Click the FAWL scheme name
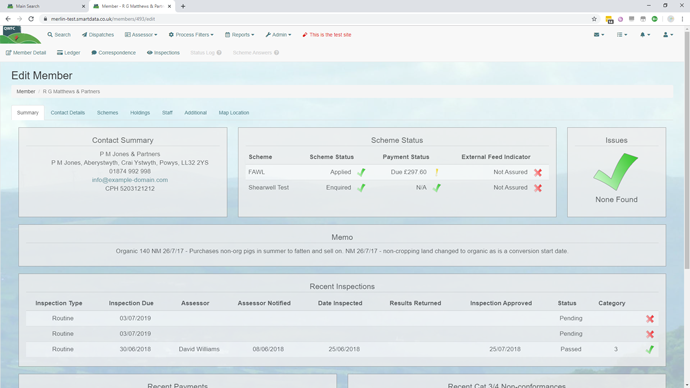The width and height of the screenshot is (690, 388). pyautogui.click(x=257, y=172)
